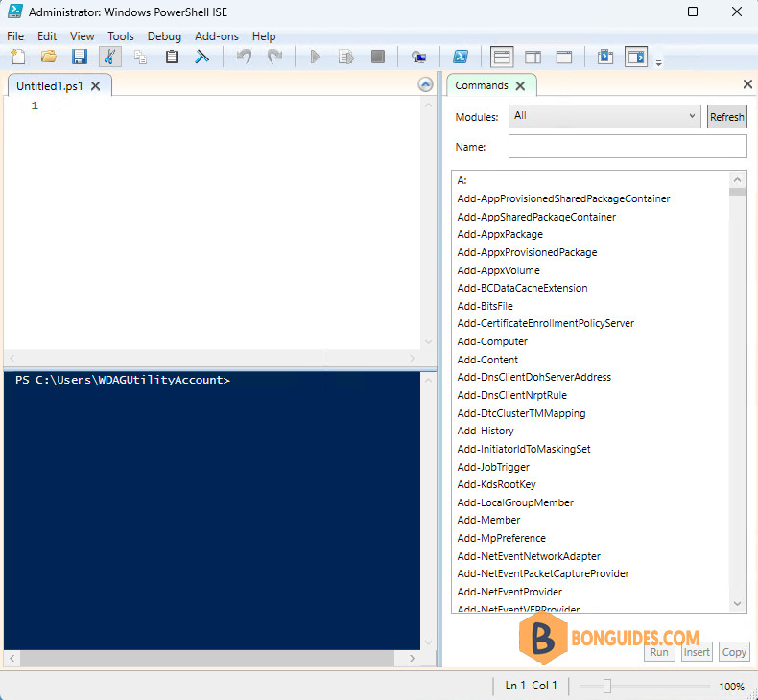Select Add-AppxVolume command
The height and width of the screenshot is (700, 758).
pos(498,270)
